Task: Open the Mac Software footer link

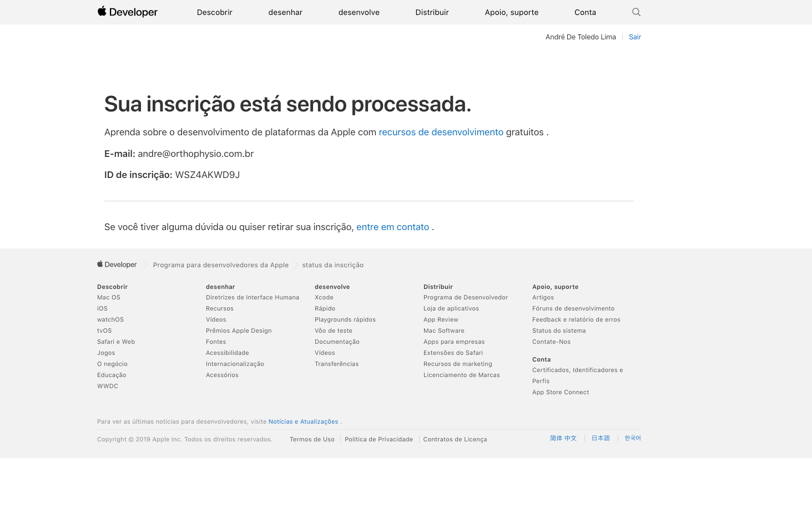Action: (x=444, y=330)
